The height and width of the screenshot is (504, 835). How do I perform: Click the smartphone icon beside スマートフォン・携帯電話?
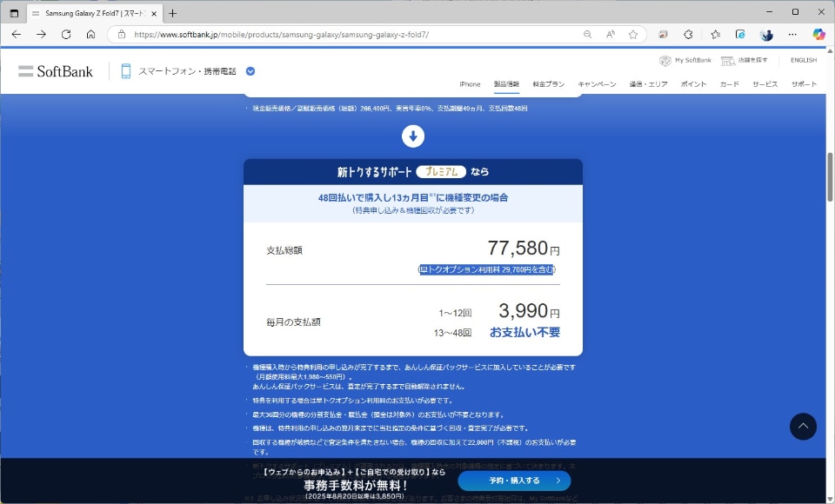(x=125, y=71)
